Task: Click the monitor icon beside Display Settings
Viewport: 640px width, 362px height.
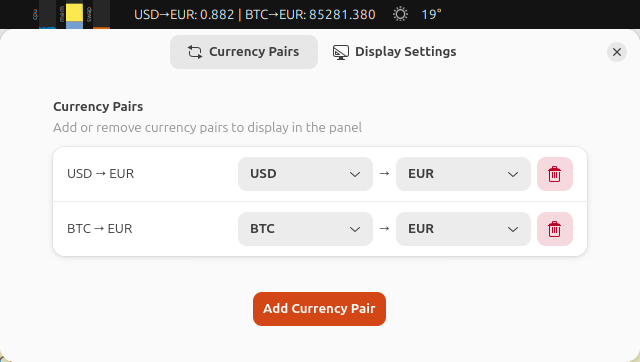Action: 340,52
